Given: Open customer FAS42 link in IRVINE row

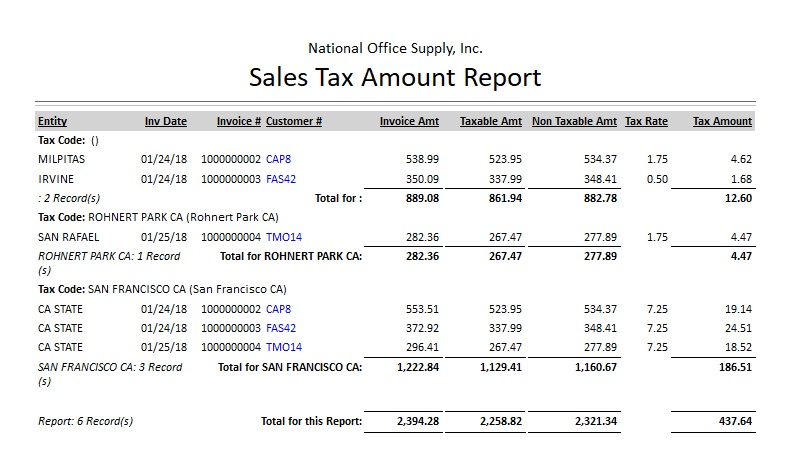Looking at the screenshot, I should [280, 179].
